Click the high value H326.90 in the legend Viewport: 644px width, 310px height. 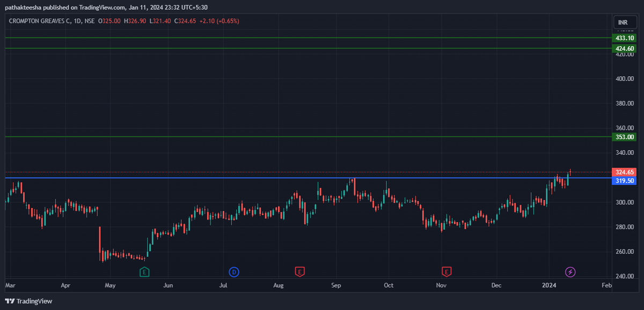(x=135, y=21)
